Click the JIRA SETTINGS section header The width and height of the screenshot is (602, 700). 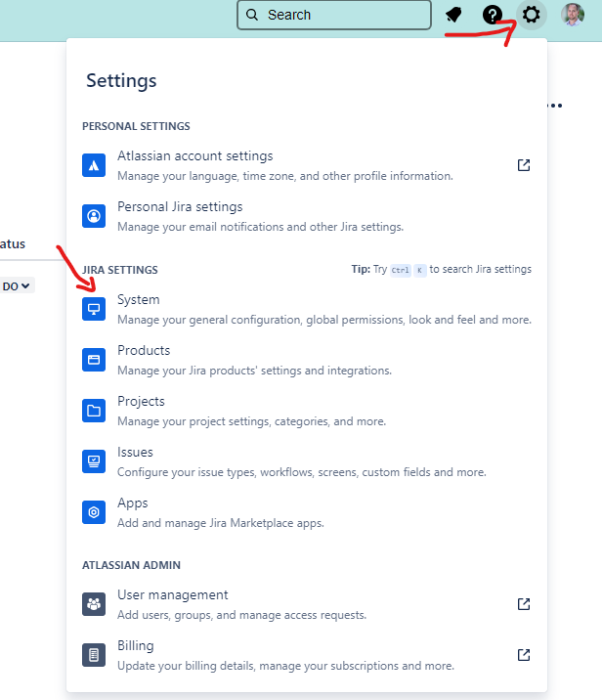120,270
